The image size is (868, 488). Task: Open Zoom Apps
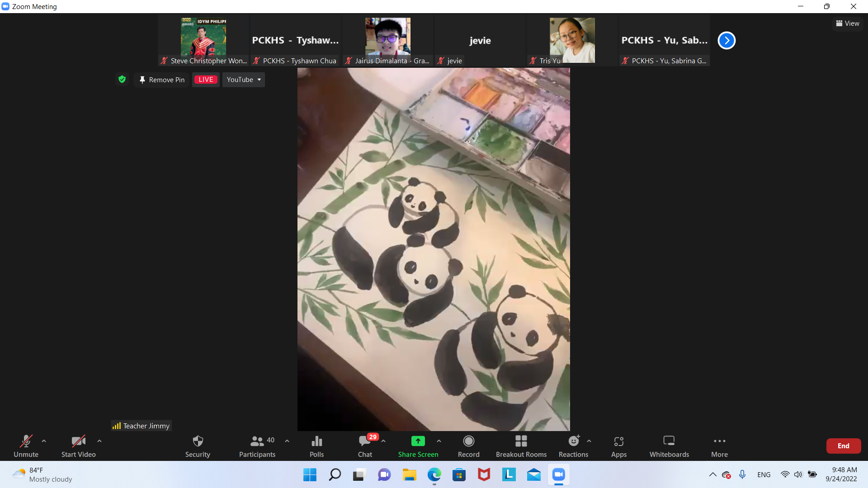(619, 446)
